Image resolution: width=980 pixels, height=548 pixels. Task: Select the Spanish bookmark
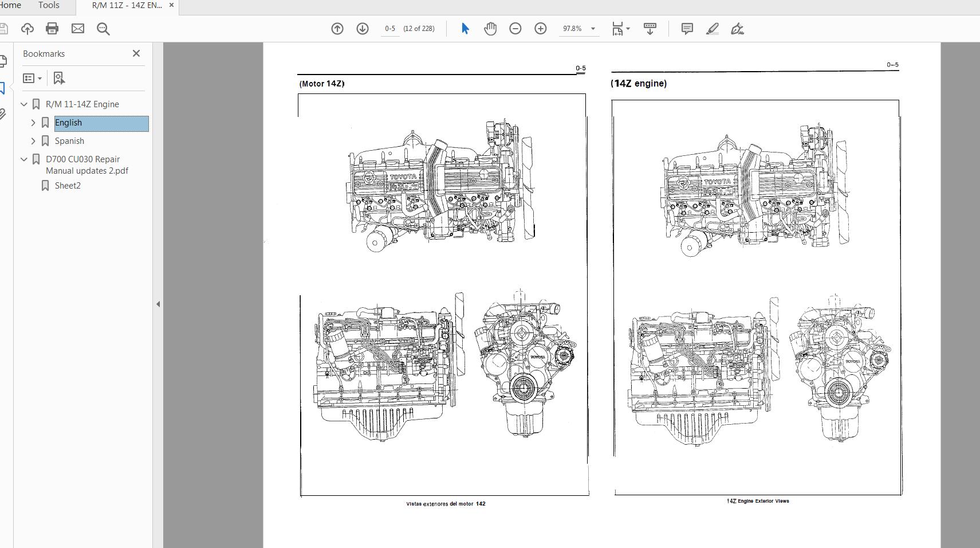pos(69,141)
